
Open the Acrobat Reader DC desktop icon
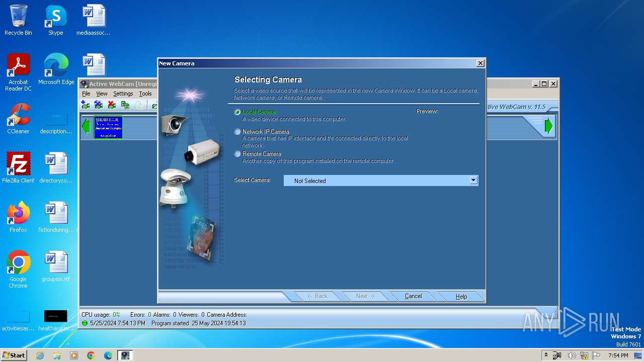pyautogui.click(x=18, y=72)
